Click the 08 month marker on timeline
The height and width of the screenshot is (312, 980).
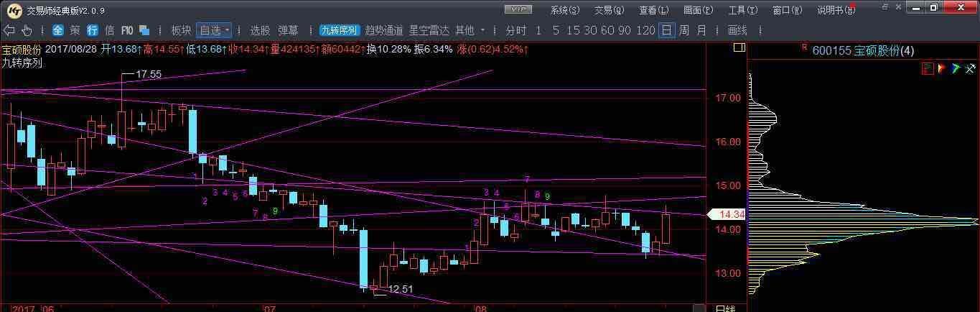pyautogui.click(x=482, y=308)
